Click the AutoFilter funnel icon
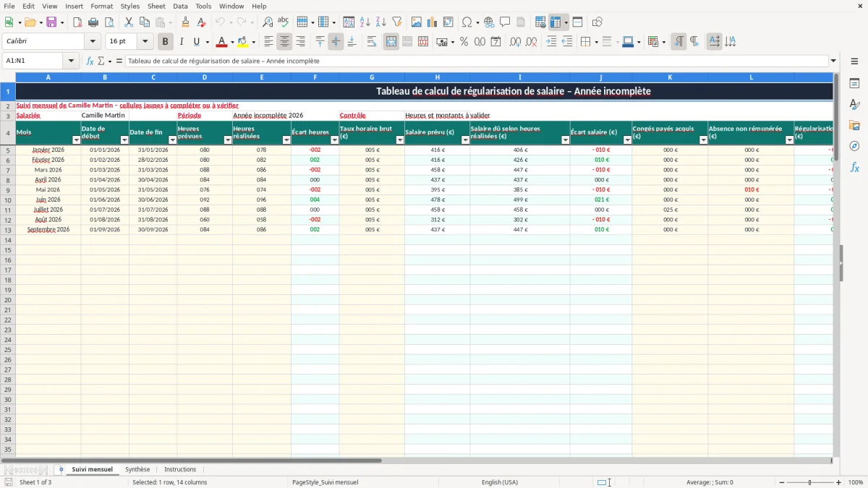Image resolution: width=868 pixels, height=488 pixels. (x=397, y=22)
